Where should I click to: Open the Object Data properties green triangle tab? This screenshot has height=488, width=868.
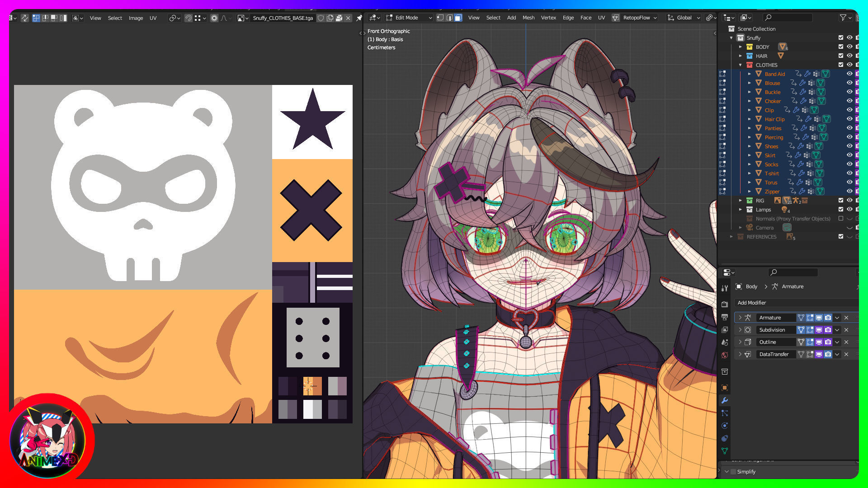point(725,451)
